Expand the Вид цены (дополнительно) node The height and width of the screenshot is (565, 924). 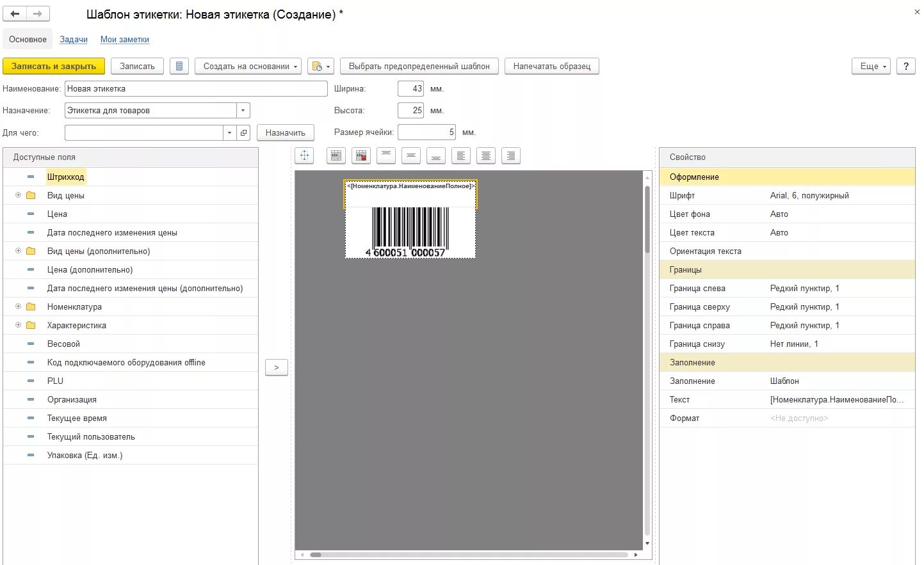[18, 251]
